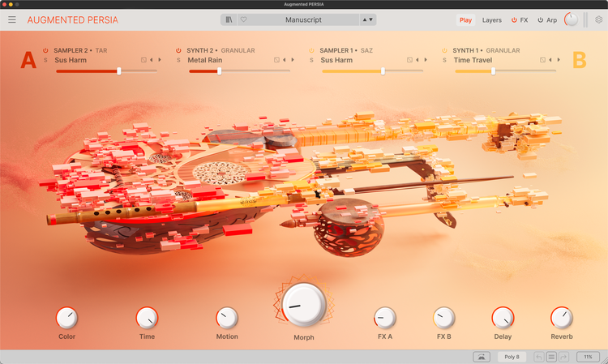The width and height of the screenshot is (608, 364).
Task: Click the redo arrow in status bar
Action: point(563,357)
